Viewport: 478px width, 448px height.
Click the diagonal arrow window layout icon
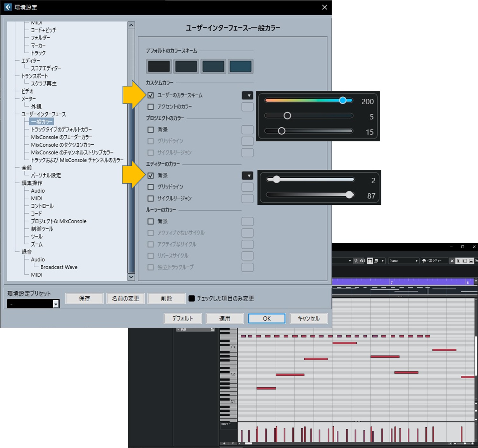point(452,261)
